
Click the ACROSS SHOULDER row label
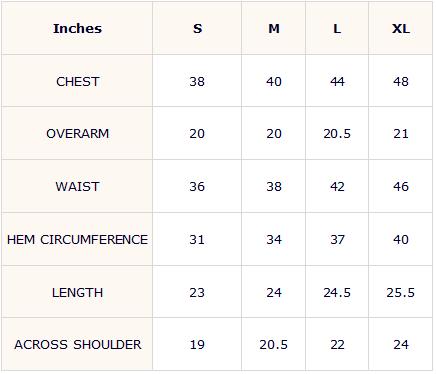(x=77, y=344)
